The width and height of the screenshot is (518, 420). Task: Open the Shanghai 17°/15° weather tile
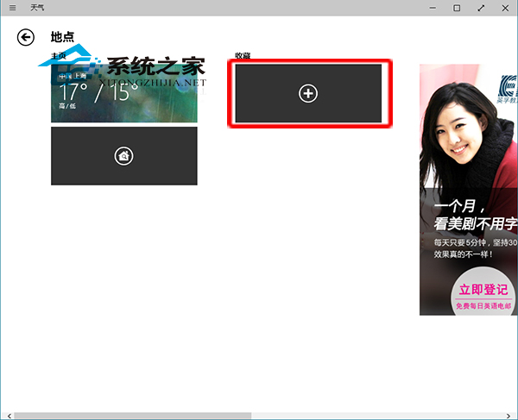[123, 93]
